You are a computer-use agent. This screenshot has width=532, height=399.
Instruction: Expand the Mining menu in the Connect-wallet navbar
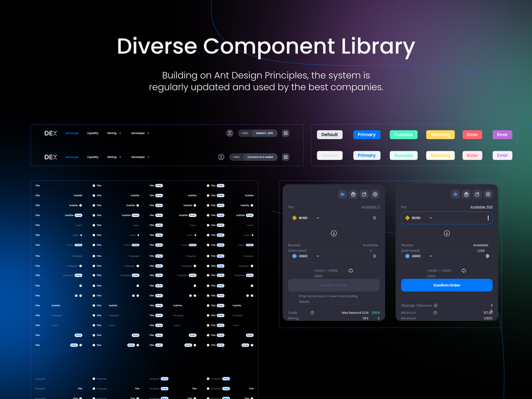click(x=114, y=157)
